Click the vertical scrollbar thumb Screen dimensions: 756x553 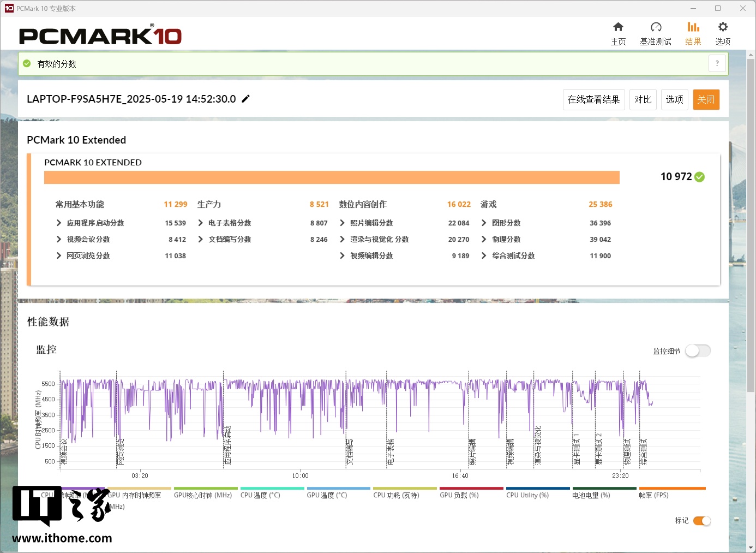tap(751, 225)
